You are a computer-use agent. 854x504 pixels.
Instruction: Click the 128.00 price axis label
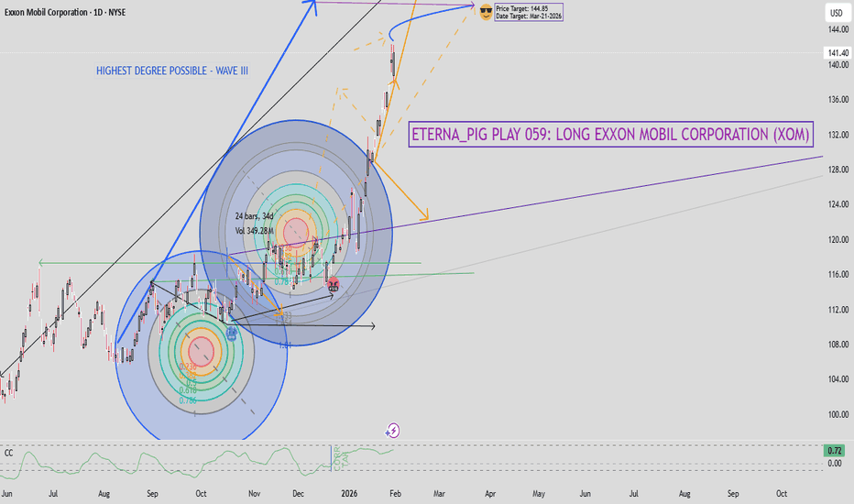click(x=836, y=170)
